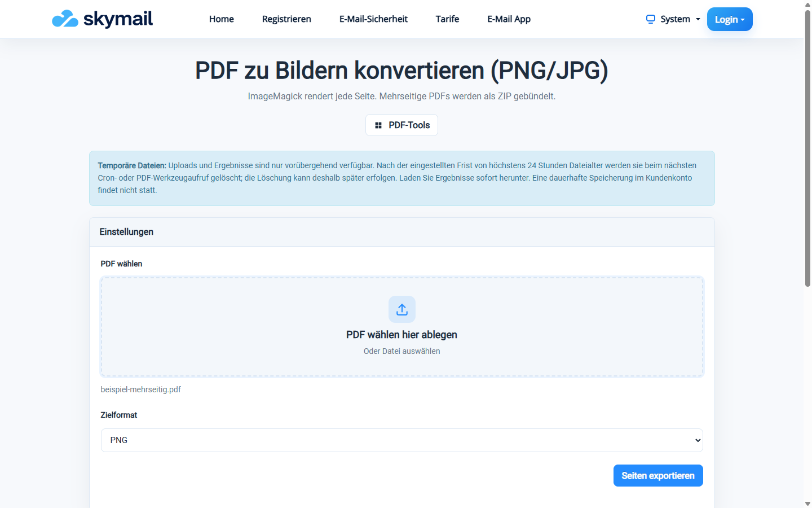The image size is (812, 508).
Task: Open the Tarife page
Action: 447,19
